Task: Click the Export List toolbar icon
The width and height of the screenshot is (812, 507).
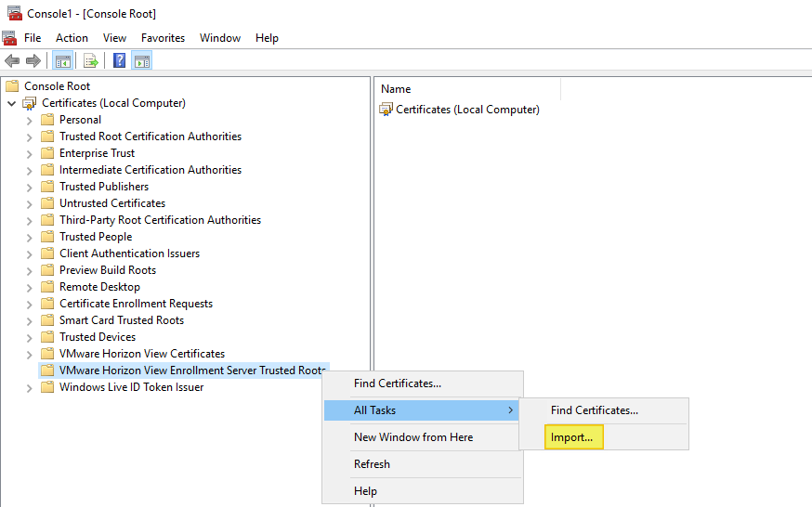Action: click(91, 61)
